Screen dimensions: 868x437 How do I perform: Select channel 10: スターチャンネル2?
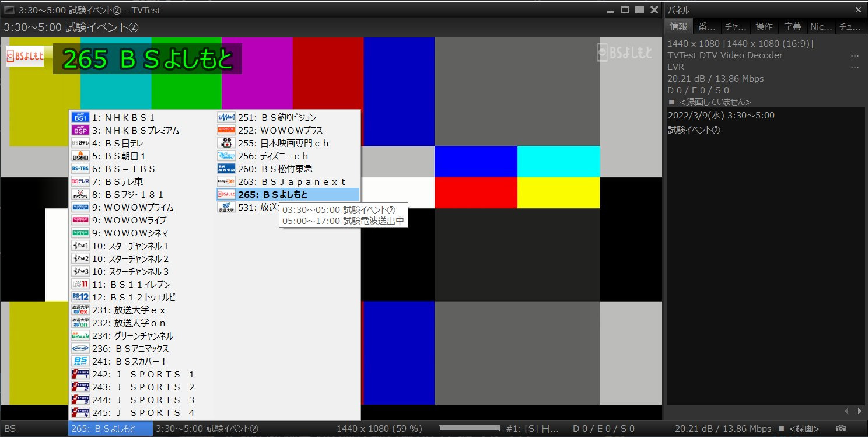[142, 259]
